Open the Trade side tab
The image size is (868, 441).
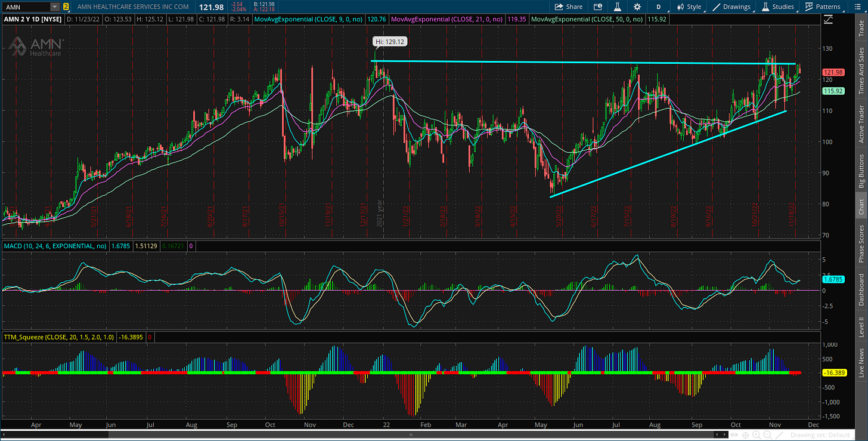[861, 29]
